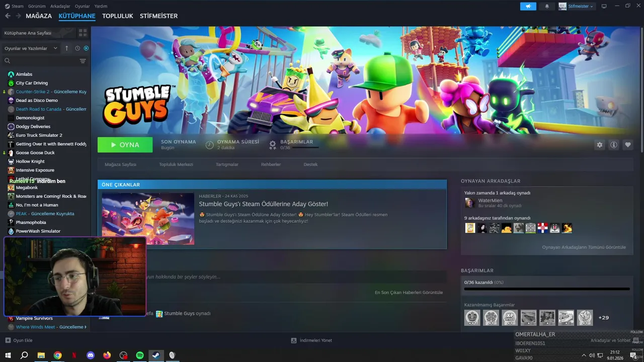Click En Son Çıkan Haberleri Görüntüle
This screenshot has height=362, width=644.
click(409, 293)
